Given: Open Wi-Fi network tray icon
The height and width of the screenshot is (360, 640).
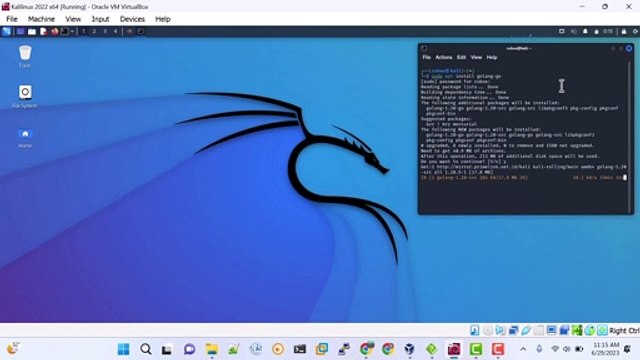Looking at the screenshot, I should tap(555, 349).
